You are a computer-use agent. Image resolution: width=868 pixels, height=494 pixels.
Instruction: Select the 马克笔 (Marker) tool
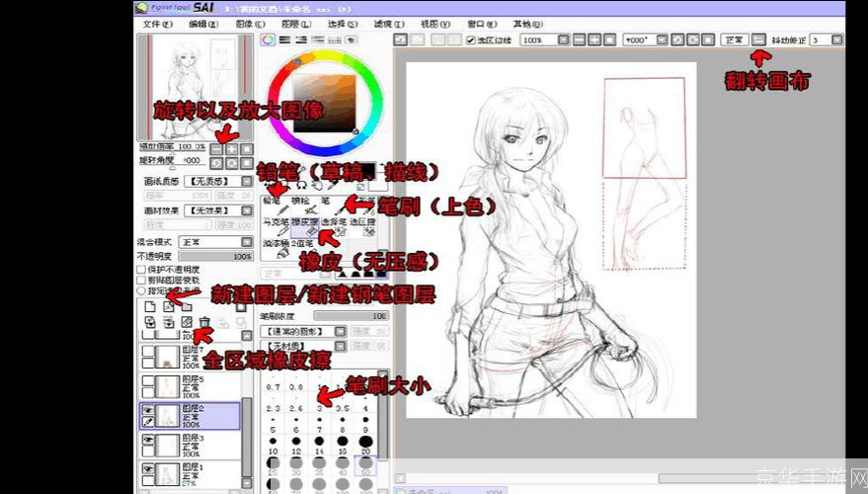tap(276, 227)
